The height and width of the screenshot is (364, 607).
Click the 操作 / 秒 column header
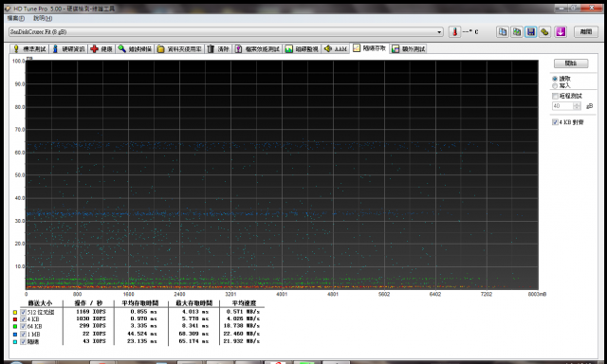(88, 303)
